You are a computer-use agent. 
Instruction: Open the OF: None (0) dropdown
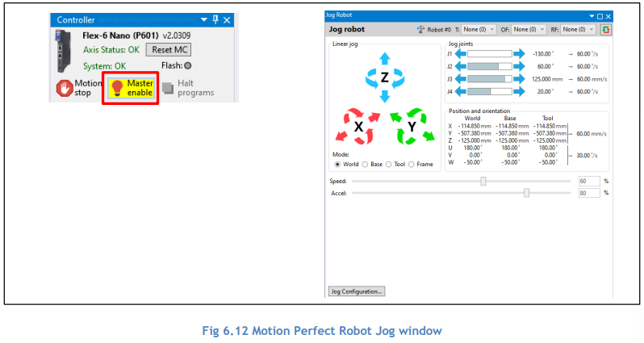click(529, 30)
